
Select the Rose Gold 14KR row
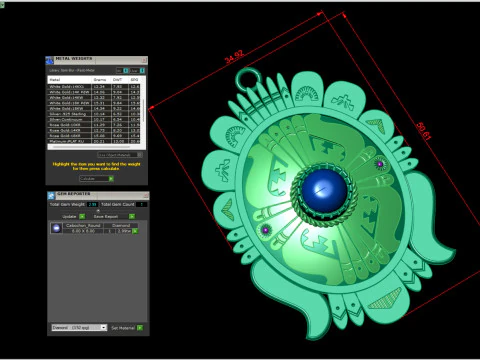(x=94, y=130)
